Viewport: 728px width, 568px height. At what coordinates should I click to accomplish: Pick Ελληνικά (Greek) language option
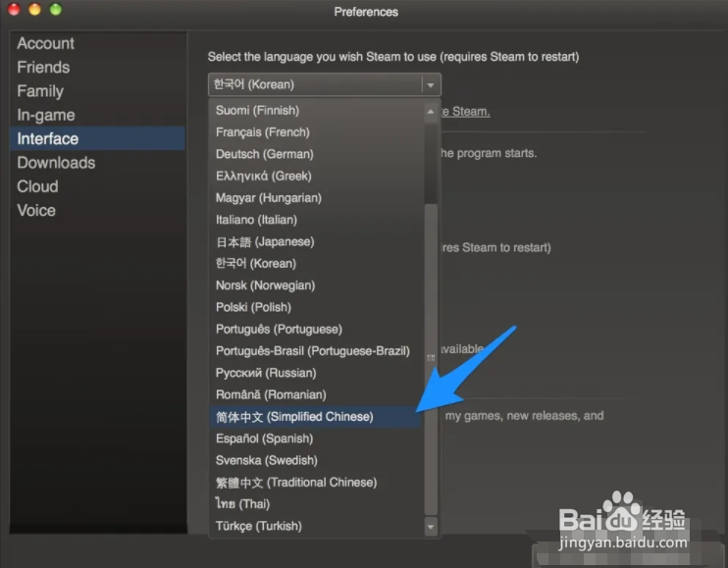pyautogui.click(x=316, y=176)
